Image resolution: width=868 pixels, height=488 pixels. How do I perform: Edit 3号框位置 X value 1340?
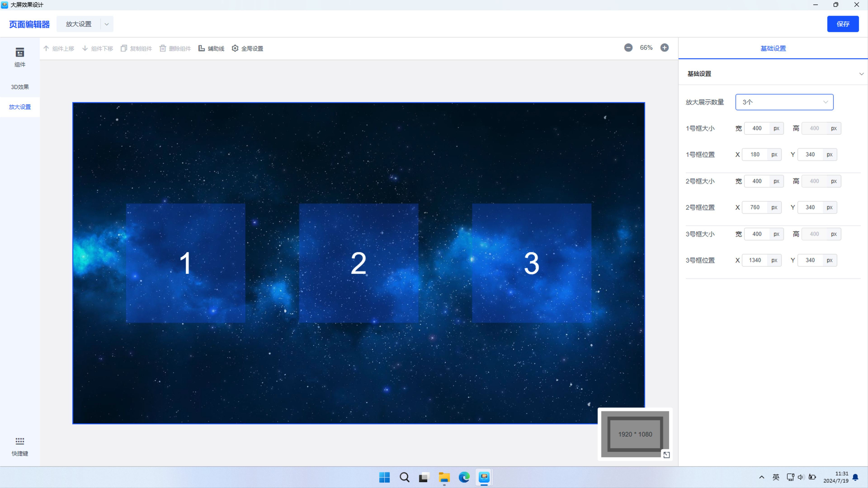coord(755,260)
